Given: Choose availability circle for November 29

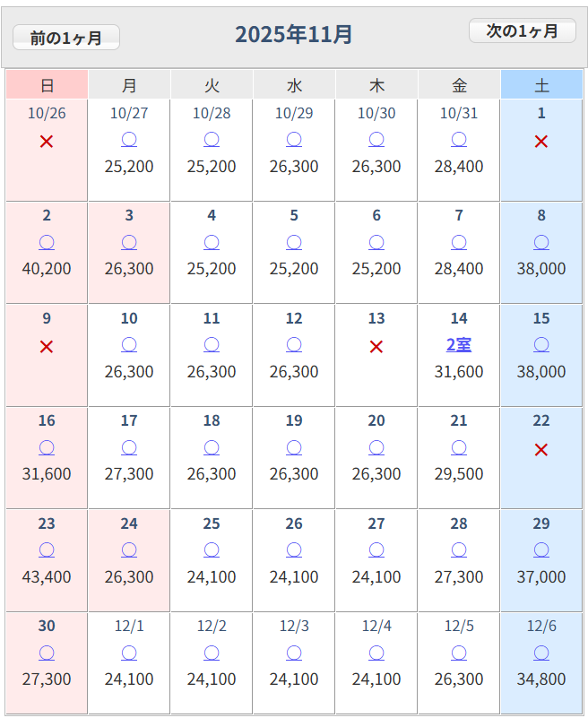Looking at the screenshot, I should click(x=541, y=550).
